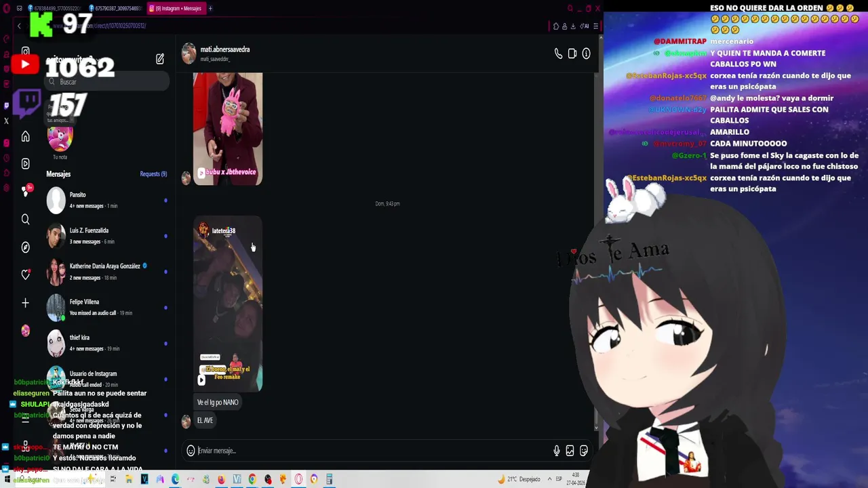Viewport: 868px width, 488px height.
Task: Switch to the Instagram Mensajes tab
Action: (x=176, y=8)
